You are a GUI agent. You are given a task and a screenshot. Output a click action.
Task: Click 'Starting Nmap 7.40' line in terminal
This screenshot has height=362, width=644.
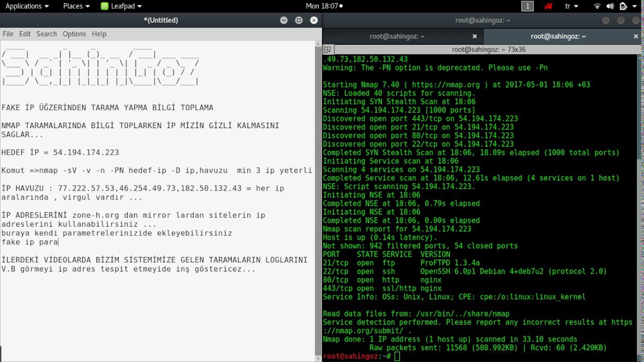coord(456,84)
